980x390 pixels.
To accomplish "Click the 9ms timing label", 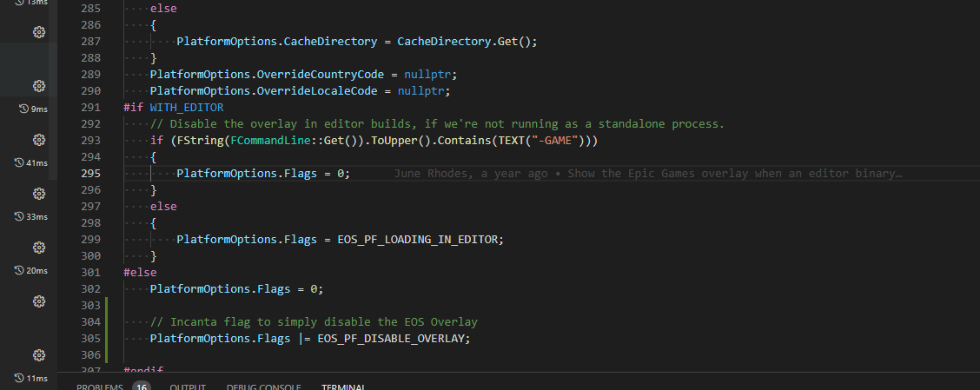I will pos(39,109).
